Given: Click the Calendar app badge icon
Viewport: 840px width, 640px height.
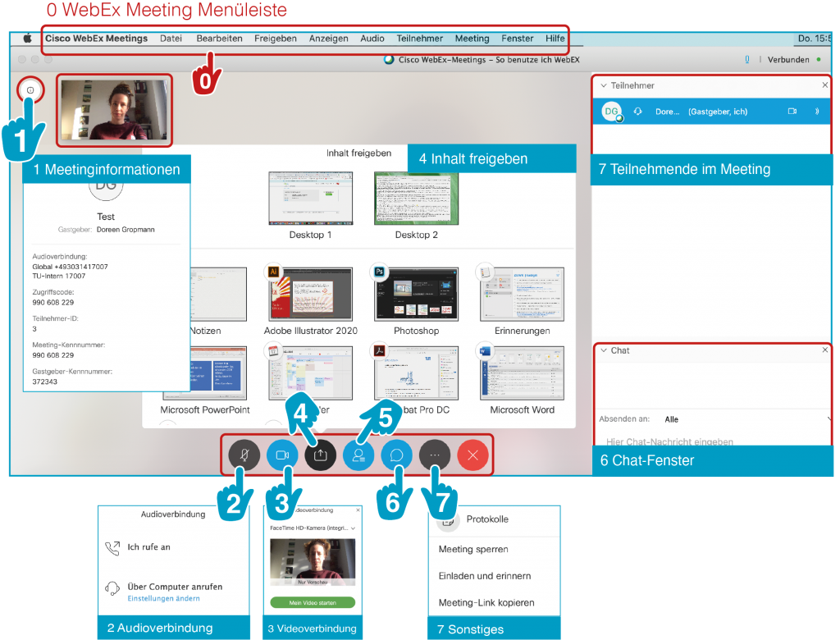Looking at the screenshot, I should 273,351.
